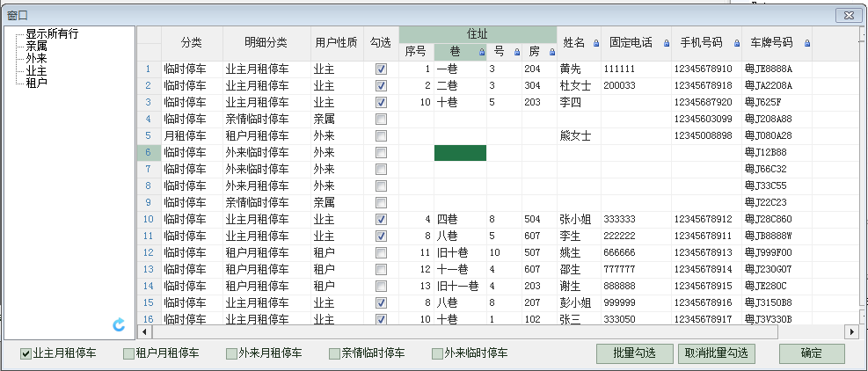Select 亲属 in the tree

37,46
